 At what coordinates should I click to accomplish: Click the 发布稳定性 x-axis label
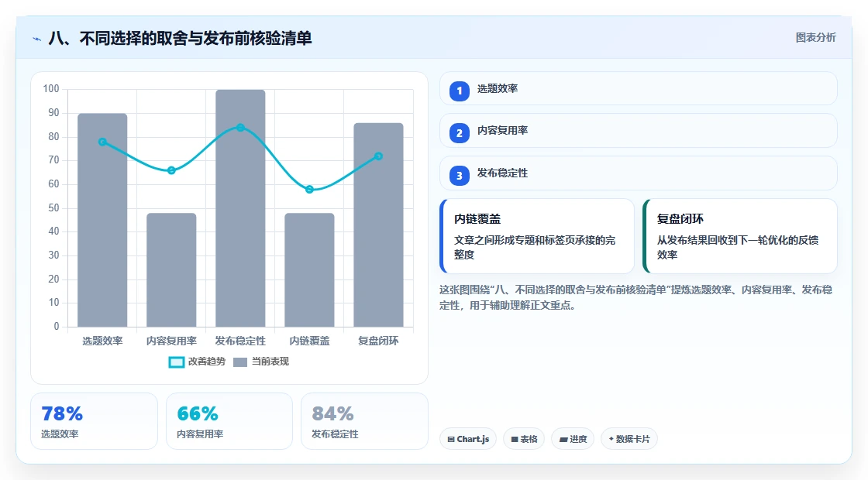click(x=240, y=341)
